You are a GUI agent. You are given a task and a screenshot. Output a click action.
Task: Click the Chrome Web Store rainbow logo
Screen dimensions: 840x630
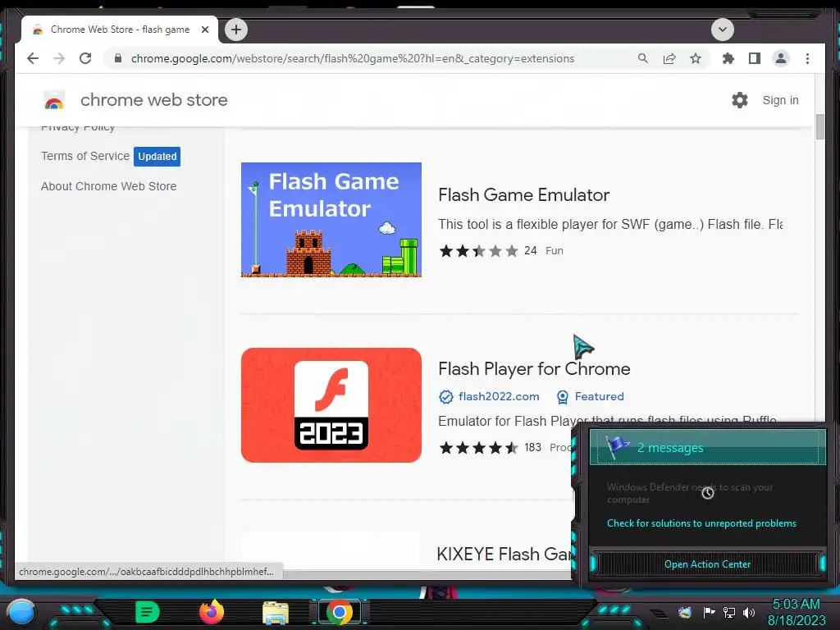click(x=54, y=100)
